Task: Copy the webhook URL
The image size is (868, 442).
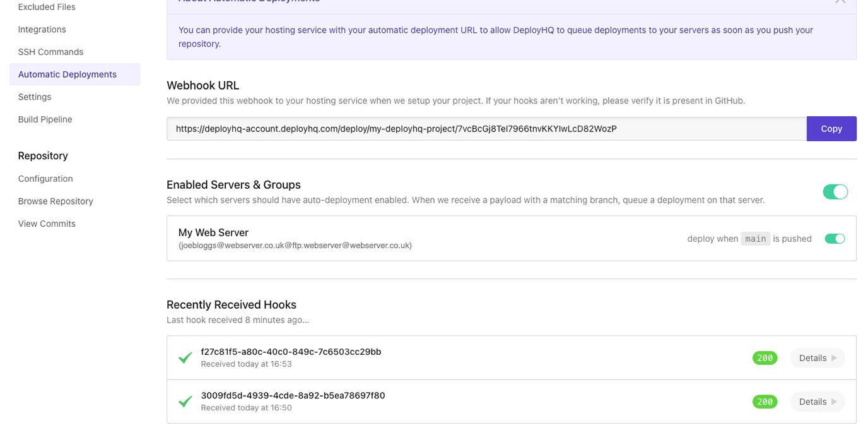Action: pos(831,129)
